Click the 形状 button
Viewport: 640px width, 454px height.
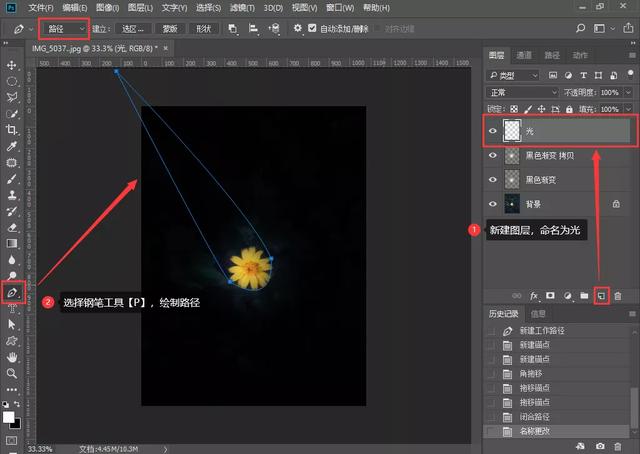(203, 29)
